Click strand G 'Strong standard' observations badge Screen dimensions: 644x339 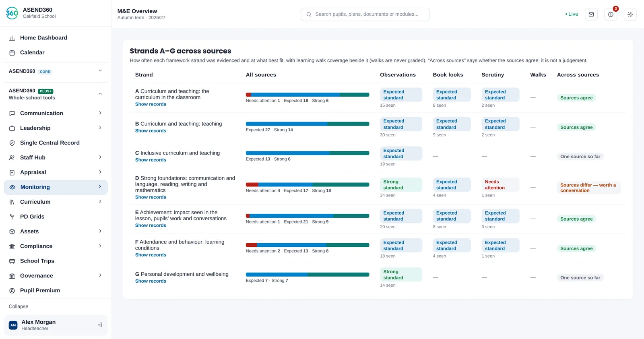tap(401, 275)
